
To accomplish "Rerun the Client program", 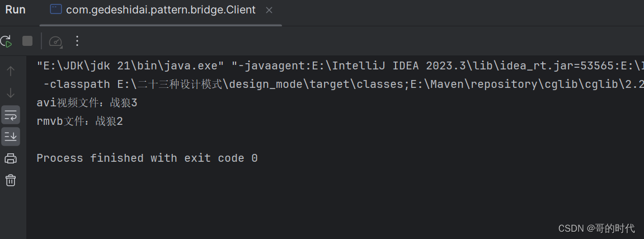I will tap(6, 41).
